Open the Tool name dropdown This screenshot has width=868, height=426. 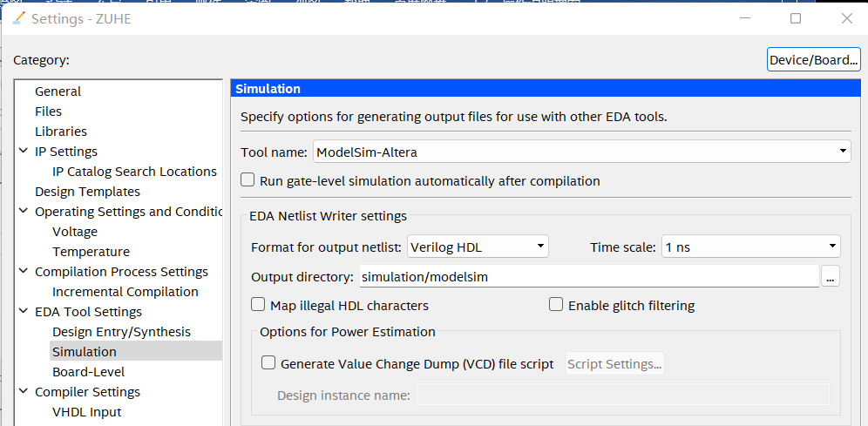tap(581, 152)
